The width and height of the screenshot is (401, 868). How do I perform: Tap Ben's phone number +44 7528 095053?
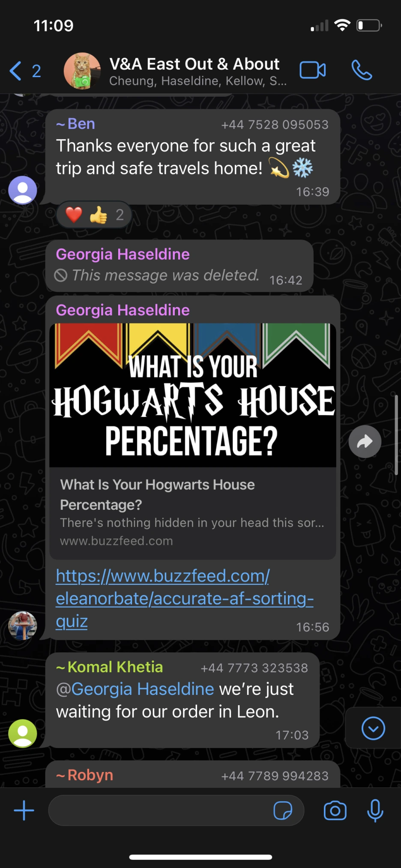point(275,125)
